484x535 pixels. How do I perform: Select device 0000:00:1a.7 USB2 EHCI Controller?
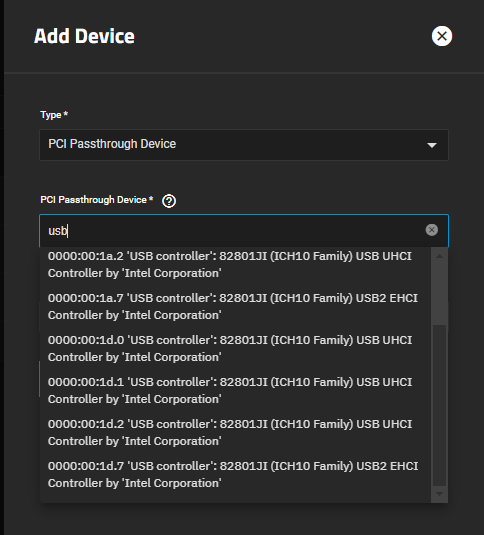235,306
